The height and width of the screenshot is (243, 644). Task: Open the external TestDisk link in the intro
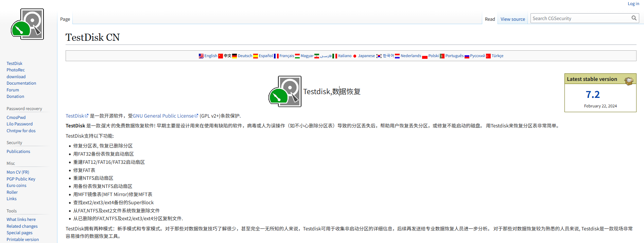coord(77,116)
